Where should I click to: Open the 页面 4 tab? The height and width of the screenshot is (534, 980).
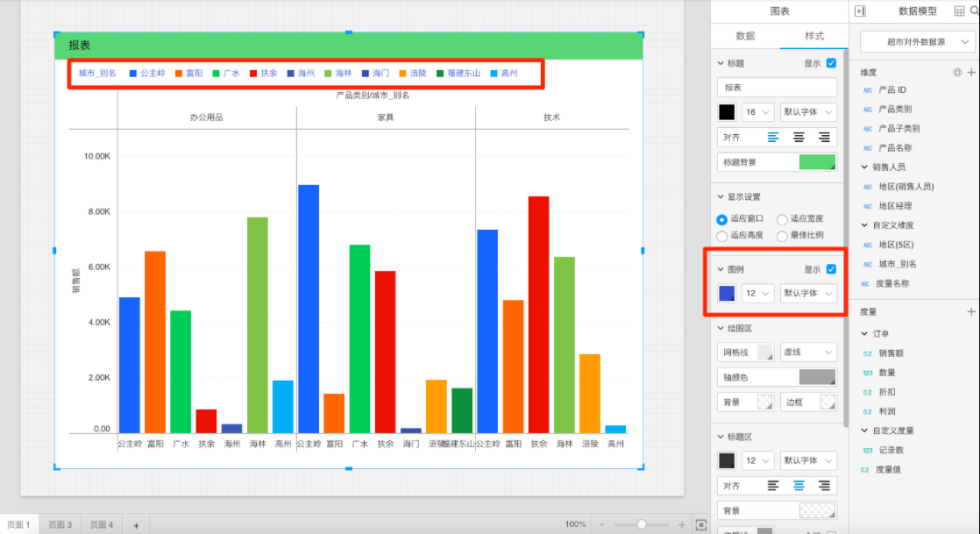pos(102,524)
